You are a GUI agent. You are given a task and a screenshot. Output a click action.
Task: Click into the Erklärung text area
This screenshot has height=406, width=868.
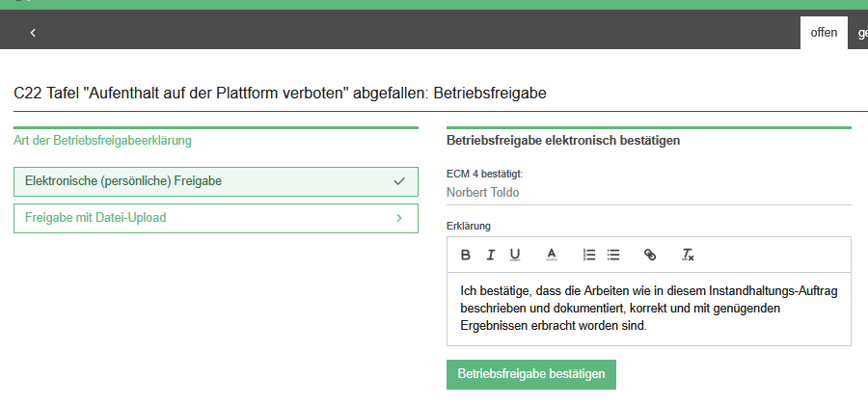[648, 309]
